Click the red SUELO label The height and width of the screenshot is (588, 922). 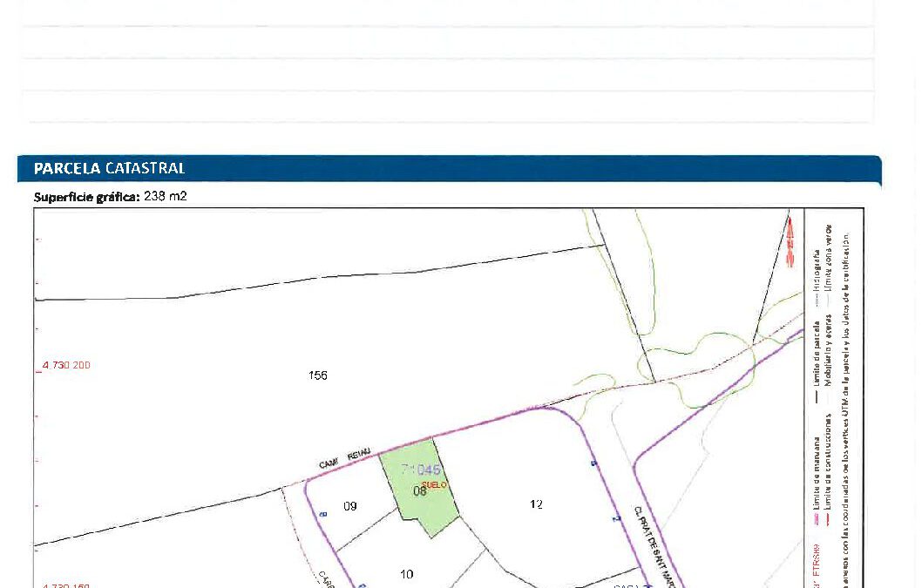coord(434,485)
